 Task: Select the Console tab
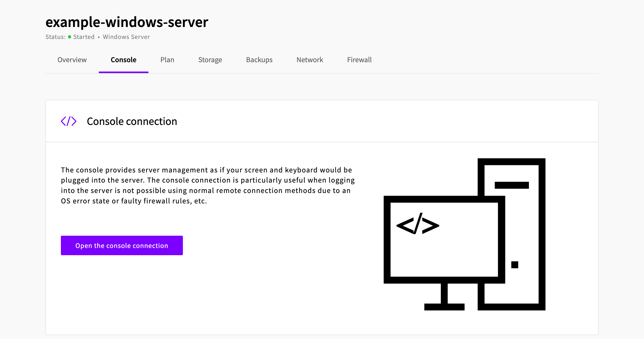tap(124, 60)
